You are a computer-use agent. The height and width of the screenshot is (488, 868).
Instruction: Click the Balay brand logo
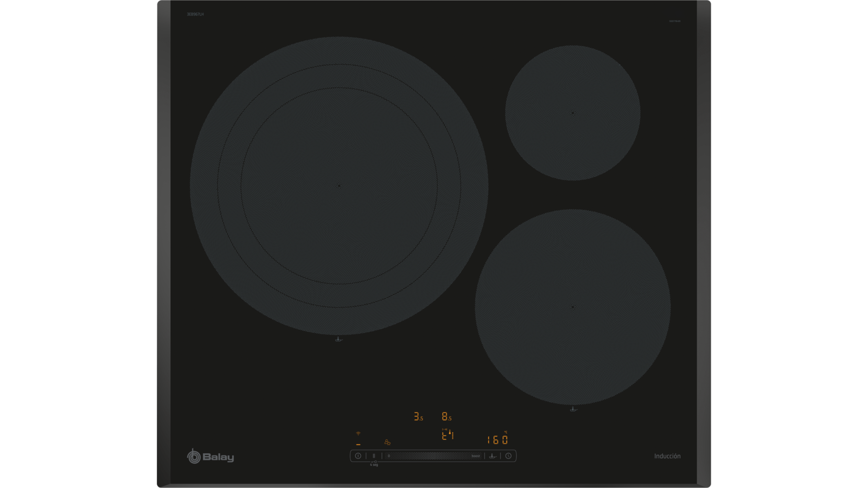click(210, 457)
